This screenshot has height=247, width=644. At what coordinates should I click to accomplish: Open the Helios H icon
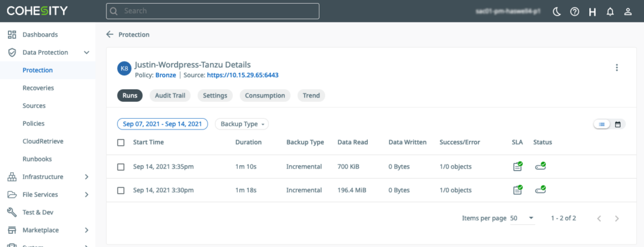click(592, 12)
